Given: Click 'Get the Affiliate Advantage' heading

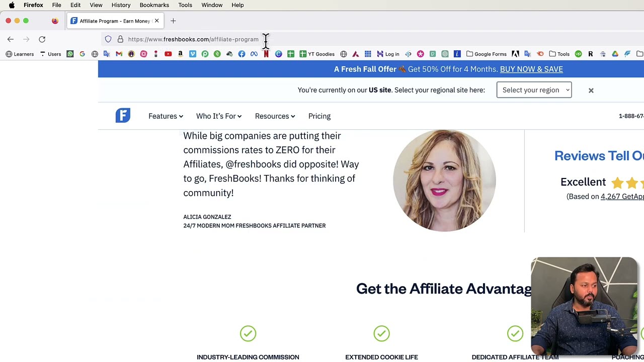Looking at the screenshot, I should (x=444, y=289).
